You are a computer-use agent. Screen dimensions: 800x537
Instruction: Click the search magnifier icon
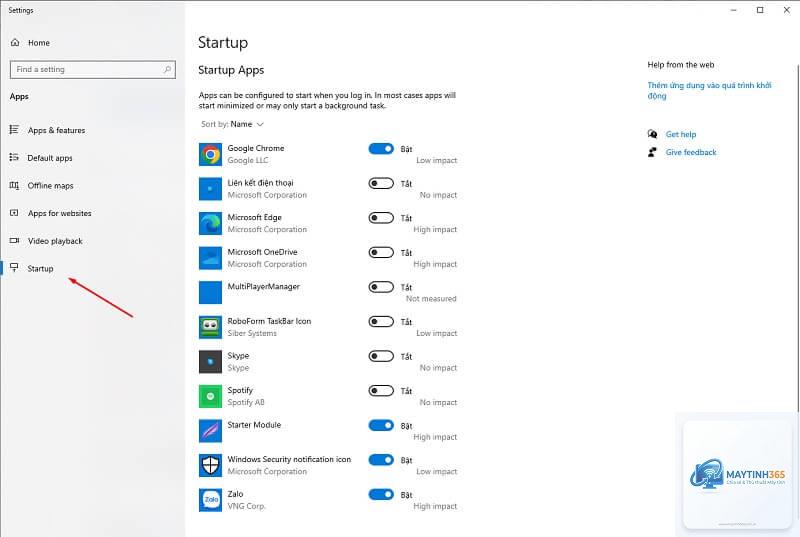167,69
